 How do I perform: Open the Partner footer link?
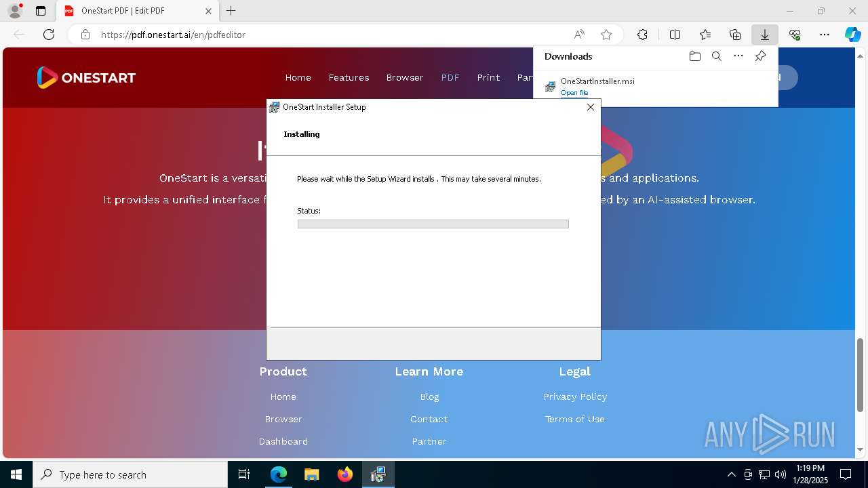click(429, 441)
